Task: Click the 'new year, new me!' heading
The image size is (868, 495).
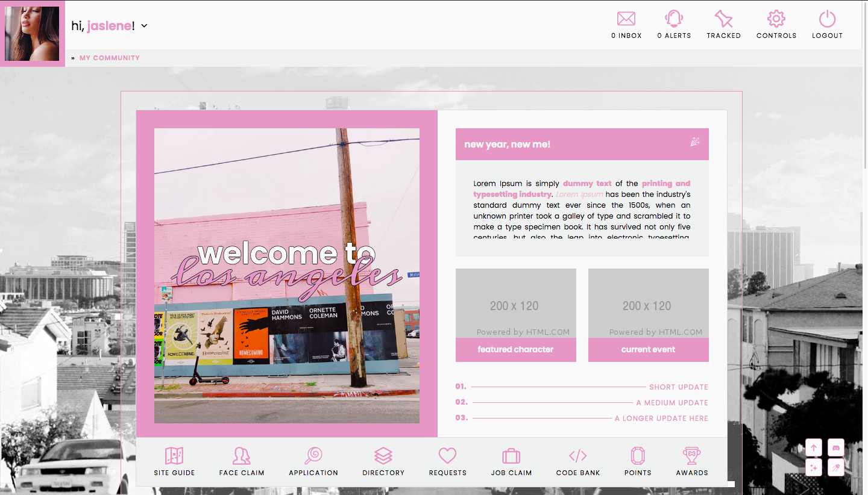Action: [x=507, y=145]
